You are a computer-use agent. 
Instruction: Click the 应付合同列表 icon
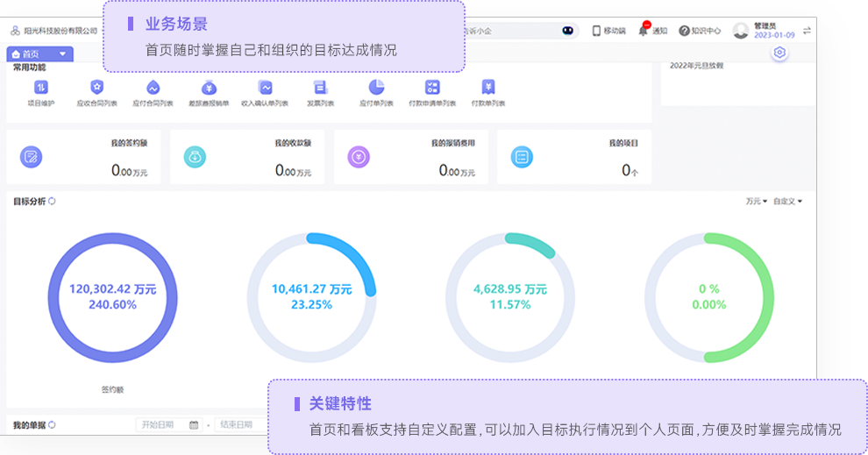153,88
